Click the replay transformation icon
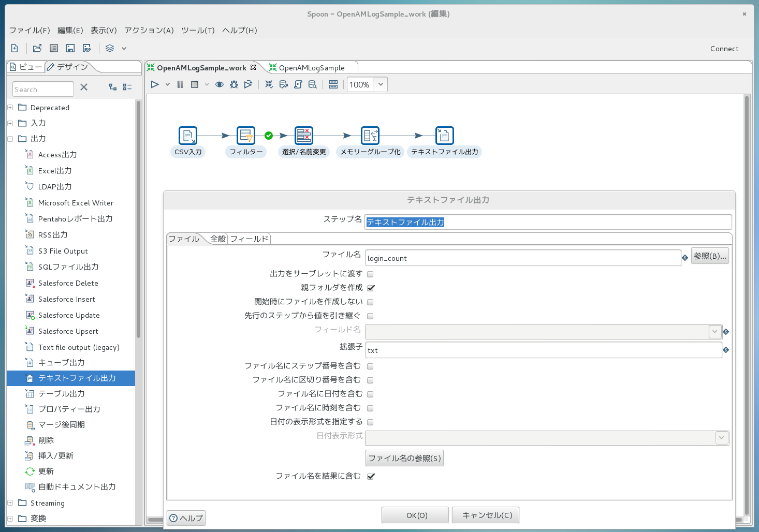 pyautogui.click(x=249, y=84)
